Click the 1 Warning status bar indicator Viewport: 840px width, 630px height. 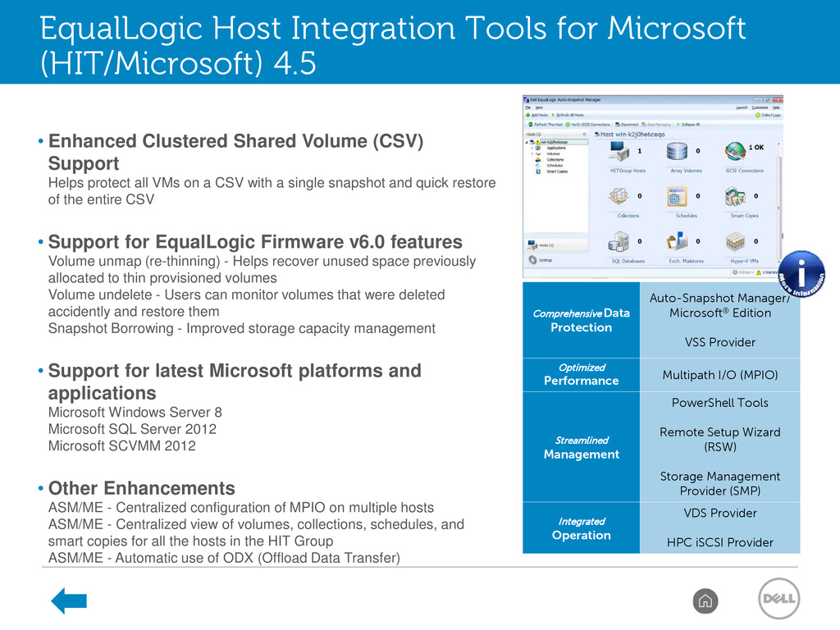point(767,272)
